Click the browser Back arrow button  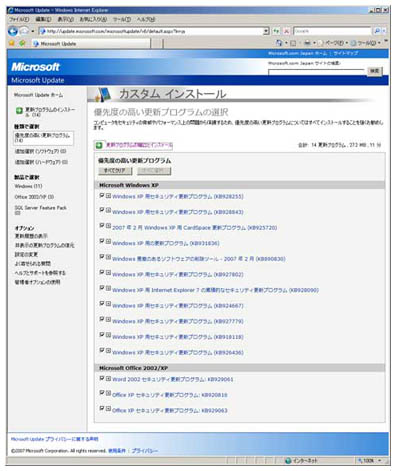(x=13, y=31)
